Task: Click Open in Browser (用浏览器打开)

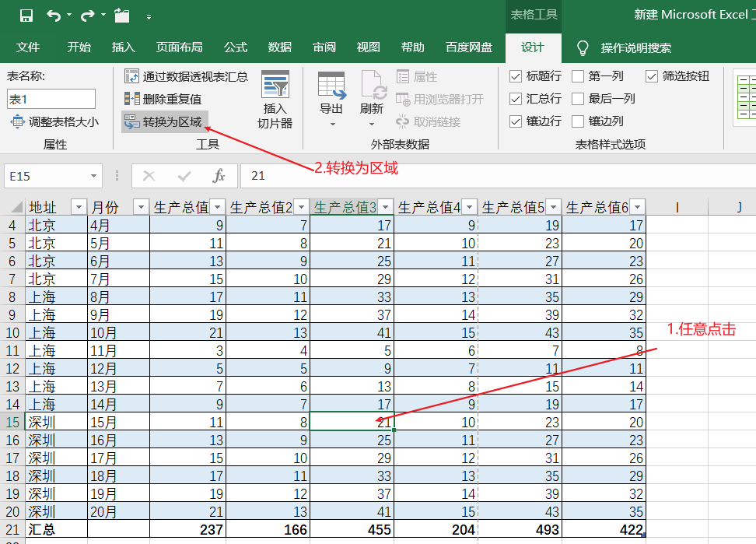Action: tap(439, 100)
